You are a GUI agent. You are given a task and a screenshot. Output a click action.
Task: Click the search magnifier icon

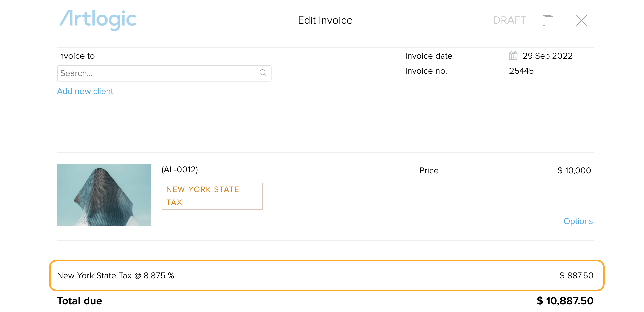(x=263, y=73)
